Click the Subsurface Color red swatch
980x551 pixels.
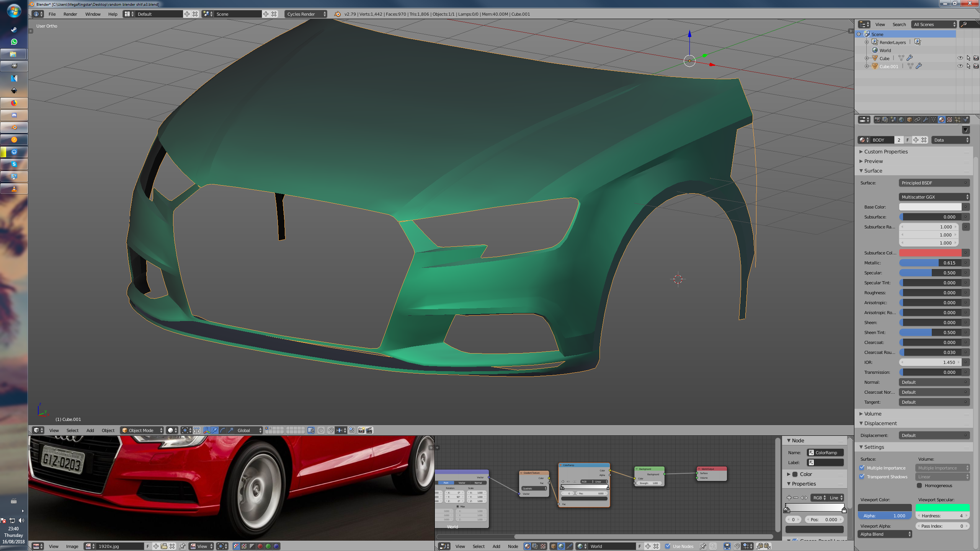pyautogui.click(x=930, y=253)
